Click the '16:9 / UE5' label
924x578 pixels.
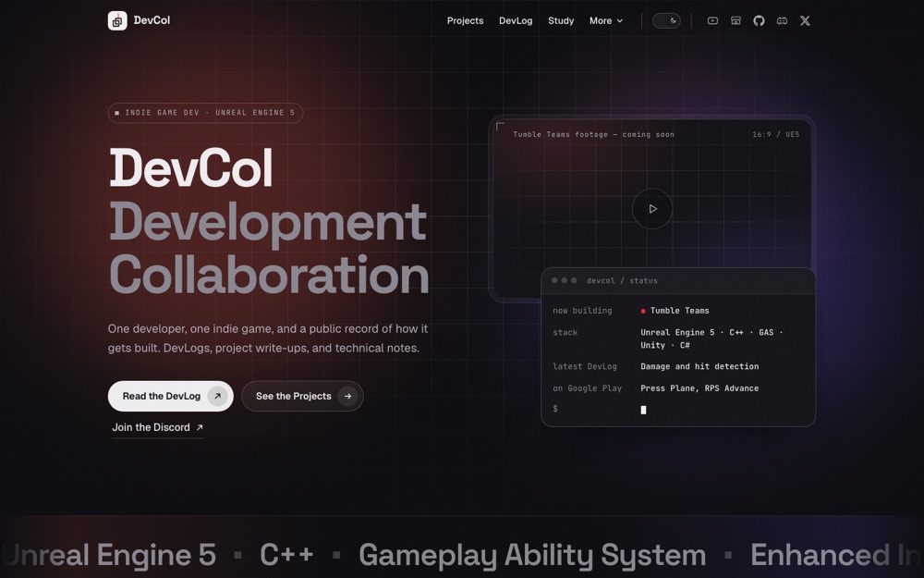coord(775,134)
